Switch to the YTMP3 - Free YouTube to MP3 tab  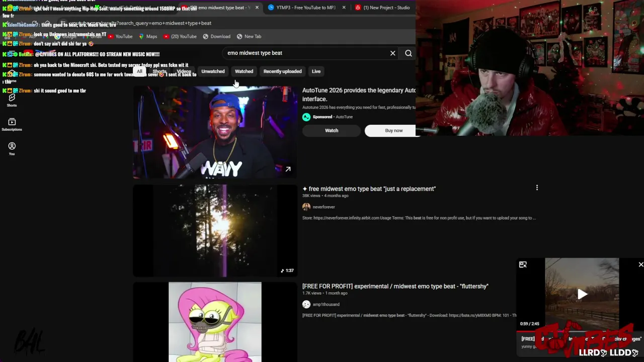(306, 8)
